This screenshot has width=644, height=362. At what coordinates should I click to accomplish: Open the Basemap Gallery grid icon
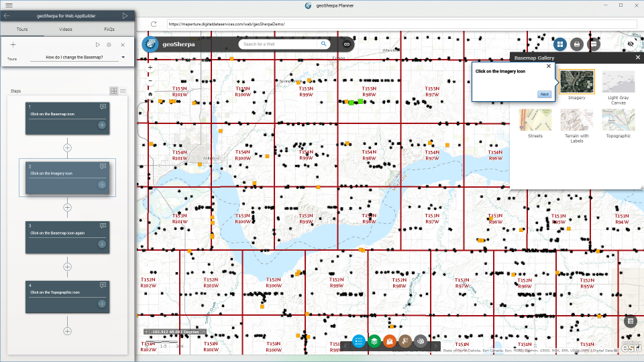559,44
